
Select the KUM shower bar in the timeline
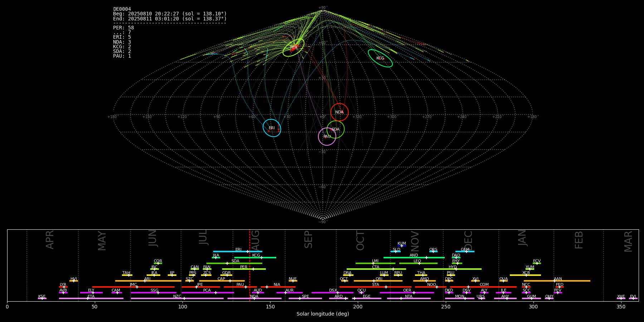(402, 246)
